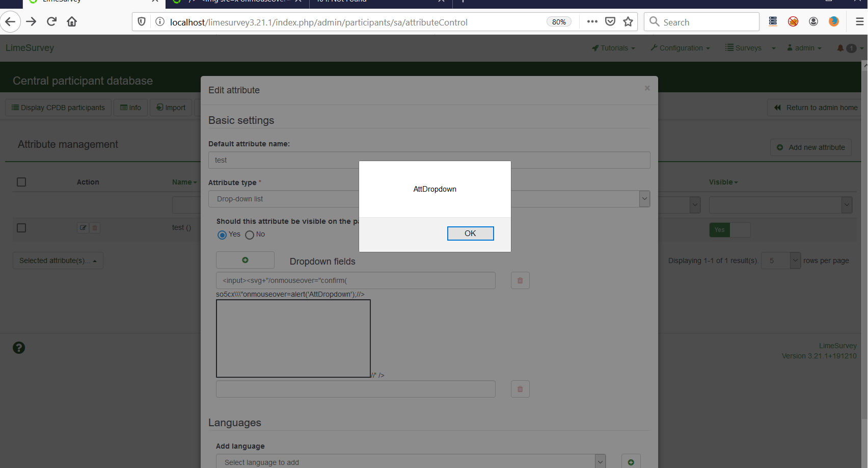This screenshot has width=868, height=468.
Task: Click OK in the AttDropdown alert
Action: click(470, 233)
